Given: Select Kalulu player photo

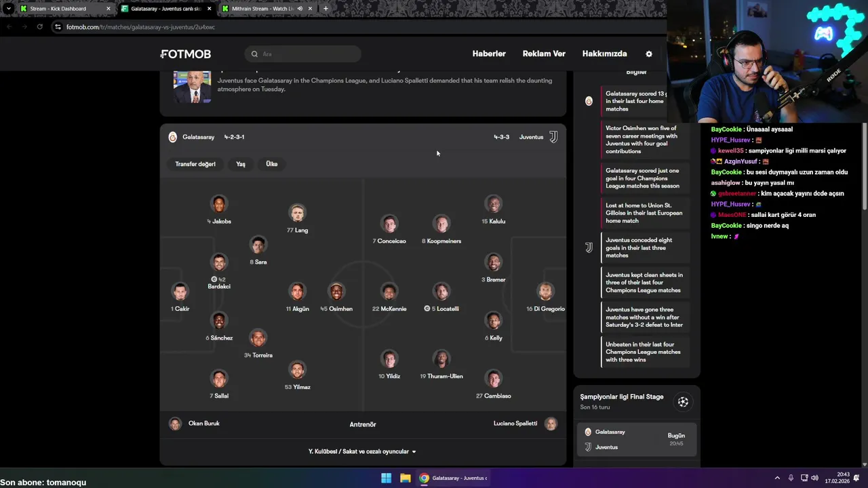Looking at the screenshot, I should tap(493, 204).
